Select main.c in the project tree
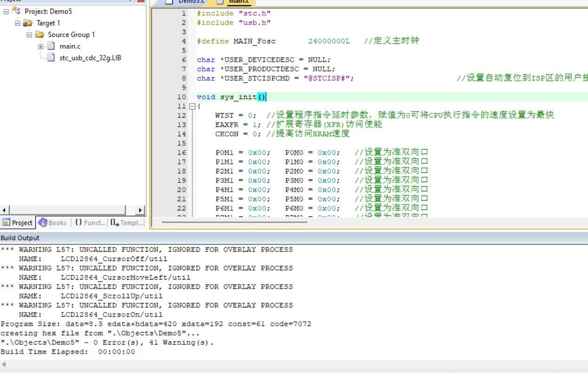The image size is (588, 373). coord(70,46)
